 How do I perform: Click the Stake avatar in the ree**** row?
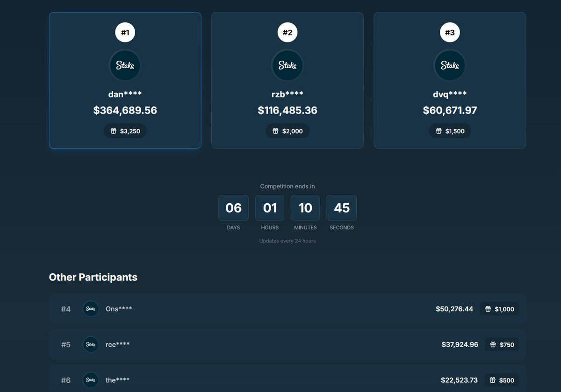(x=91, y=344)
